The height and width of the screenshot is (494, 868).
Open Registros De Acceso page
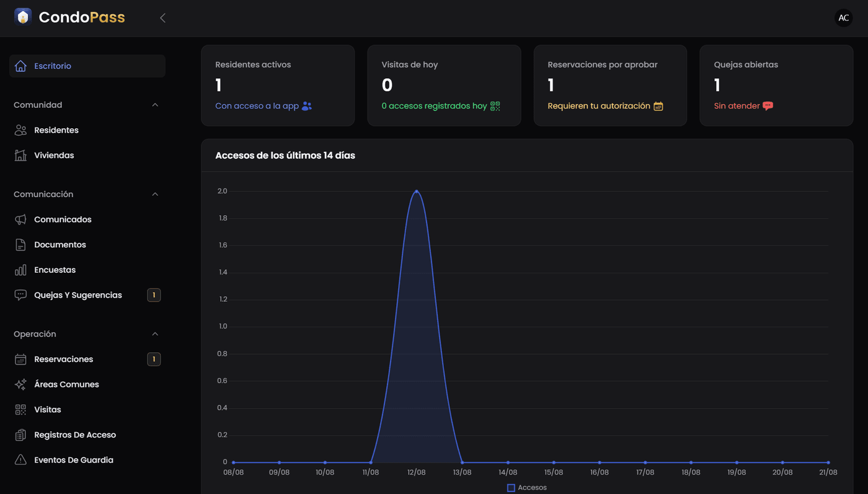(87, 435)
